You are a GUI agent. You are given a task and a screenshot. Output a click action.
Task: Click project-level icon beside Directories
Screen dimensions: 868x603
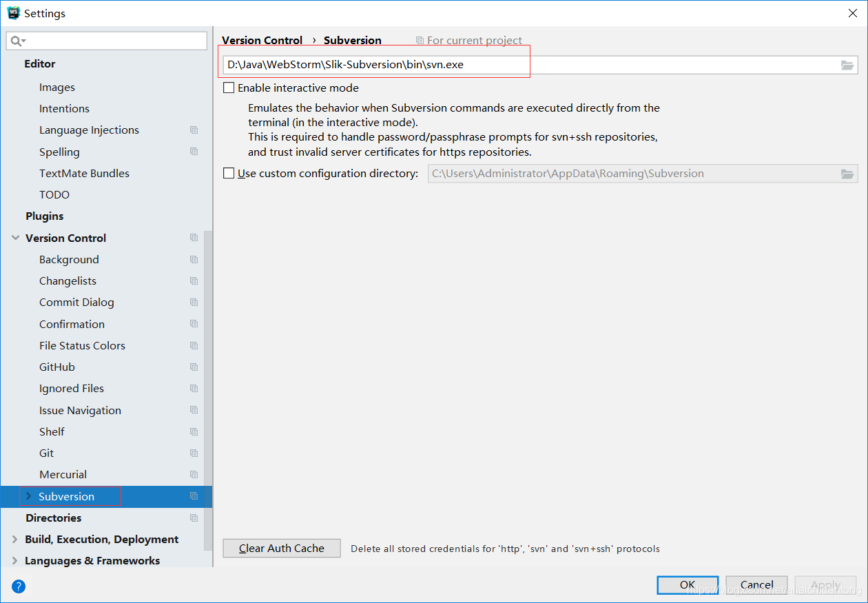(194, 518)
